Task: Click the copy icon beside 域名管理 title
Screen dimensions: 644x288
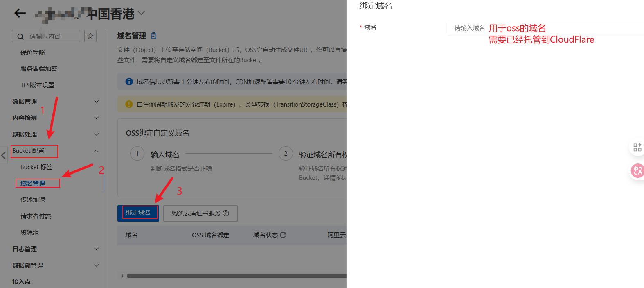Action: point(154,36)
